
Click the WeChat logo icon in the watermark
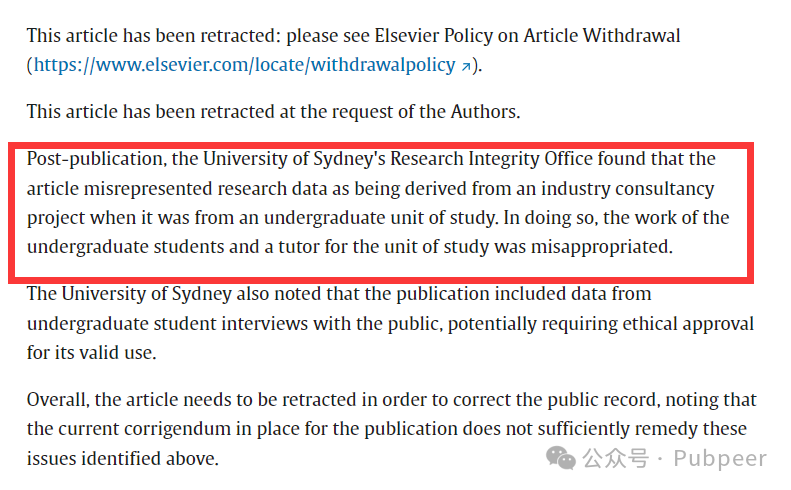click(560, 458)
